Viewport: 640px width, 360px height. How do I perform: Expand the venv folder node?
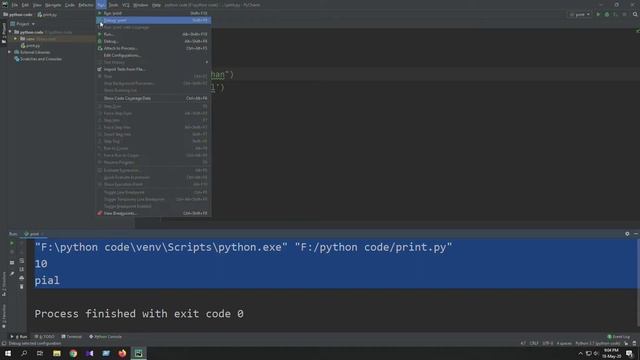(x=16, y=39)
